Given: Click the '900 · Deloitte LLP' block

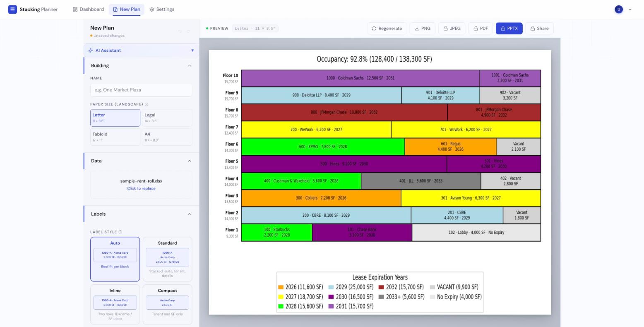Looking at the screenshot, I should [x=322, y=95].
